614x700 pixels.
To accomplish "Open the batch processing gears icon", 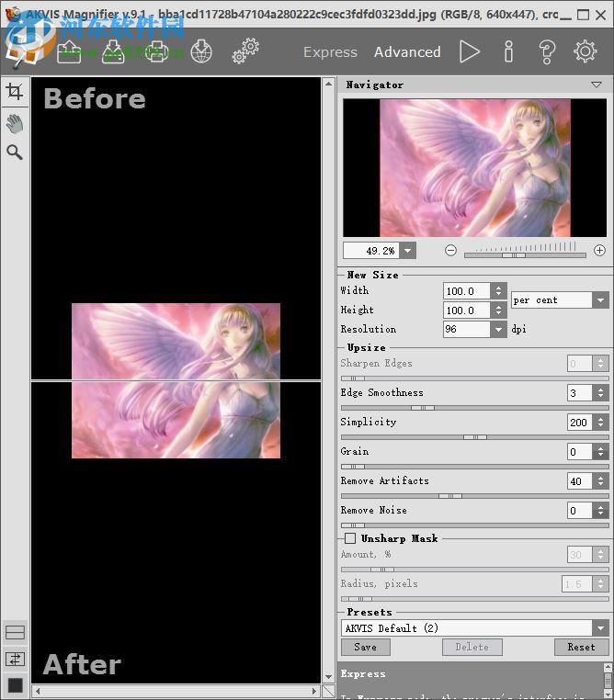I will tap(245, 52).
